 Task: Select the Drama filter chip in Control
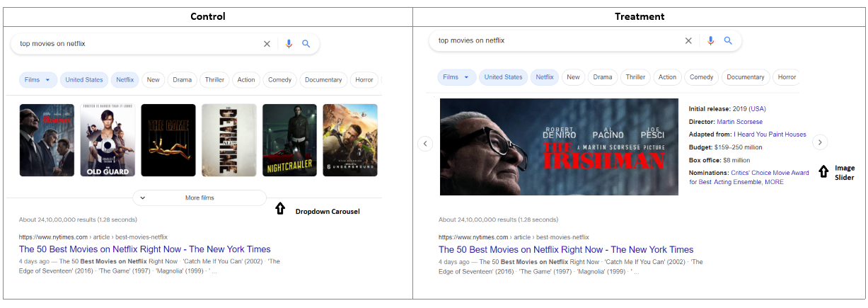183,80
